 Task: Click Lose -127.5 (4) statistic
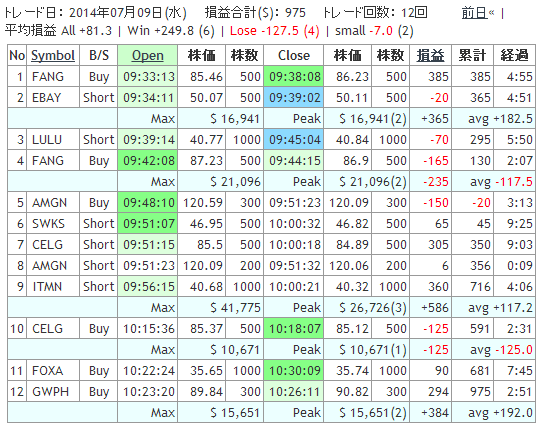click(274, 31)
